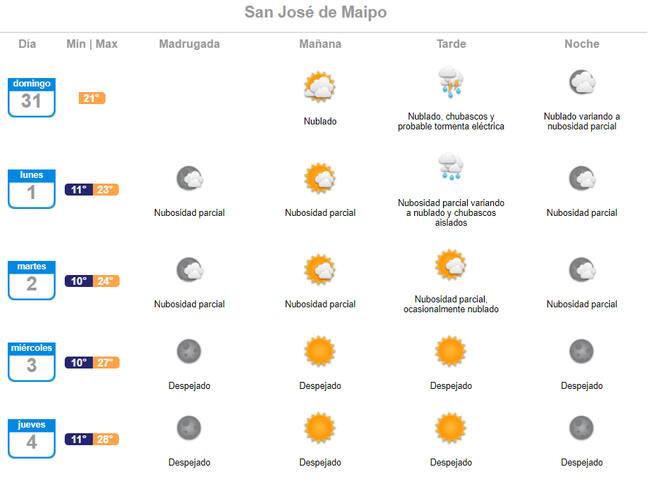Image resolution: width=650 pixels, height=493 pixels.
Task: Click Wednesday early-morning clear moon icon
Action: click(189, 352)
